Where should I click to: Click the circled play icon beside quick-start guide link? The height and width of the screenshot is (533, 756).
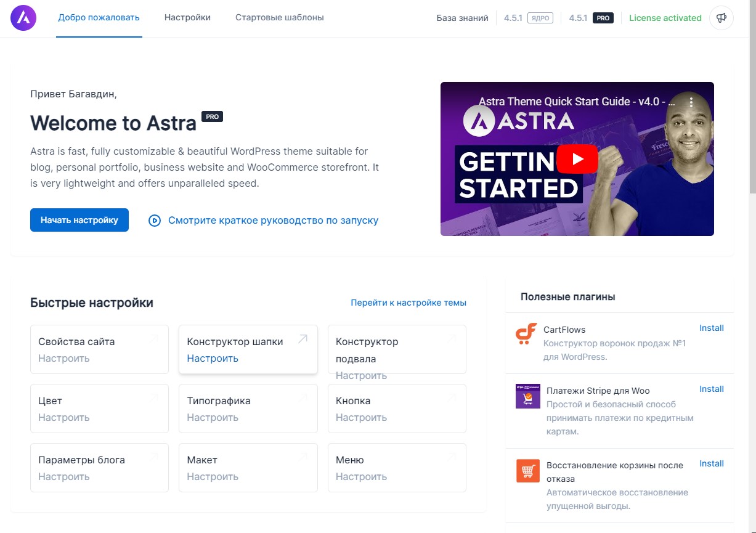coord(155,221)
